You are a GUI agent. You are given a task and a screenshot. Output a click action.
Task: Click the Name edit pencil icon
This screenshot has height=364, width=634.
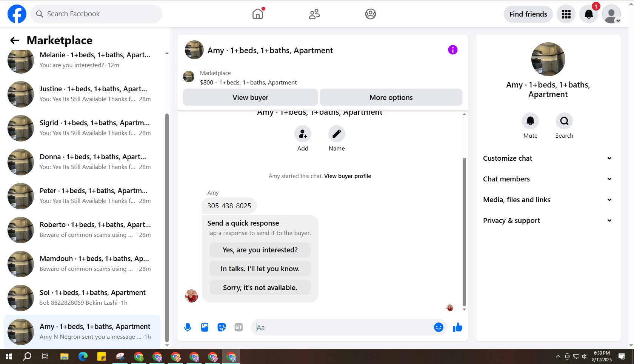tap(337, 134)
